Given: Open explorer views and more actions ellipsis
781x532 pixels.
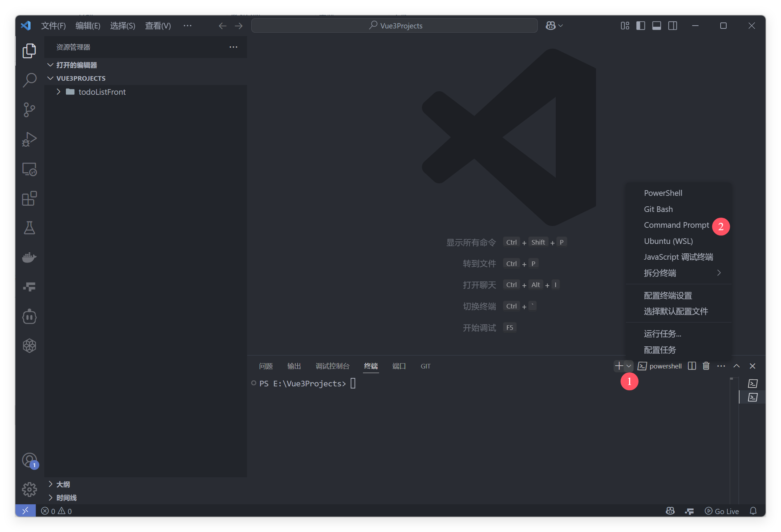Looking at the screenshot, I should tap(233, 47).
